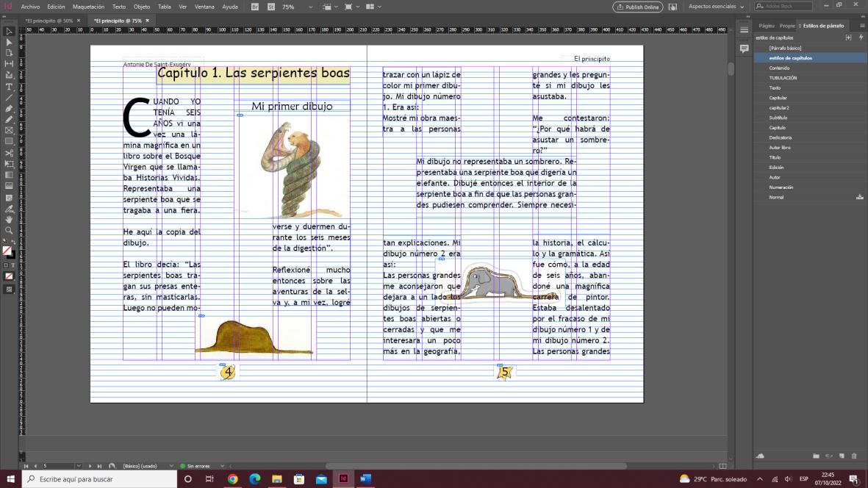This screenshot has width=868, height=488.
Task: Click the Adobe Stock search field
Action: [x=784, y=6]
